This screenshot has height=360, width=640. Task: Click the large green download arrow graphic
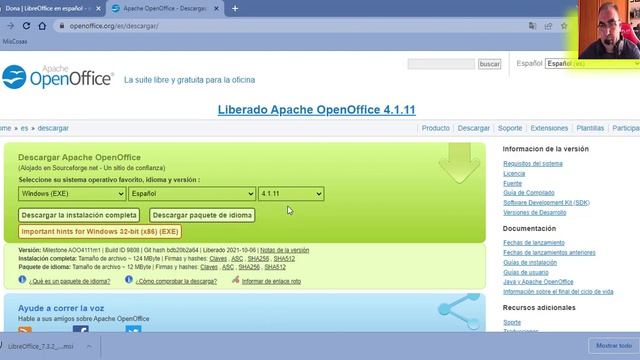click(459, 163)
